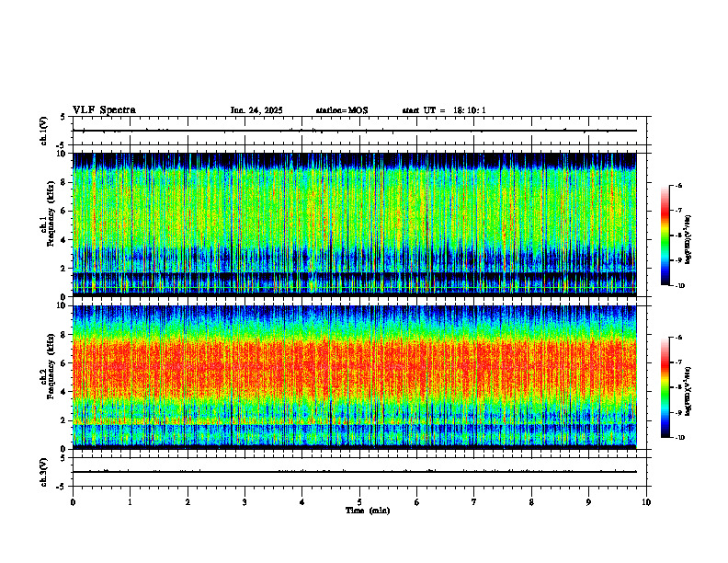
Task: Click the ch.1 voltage waveform trace
Action: click(355, 131)
